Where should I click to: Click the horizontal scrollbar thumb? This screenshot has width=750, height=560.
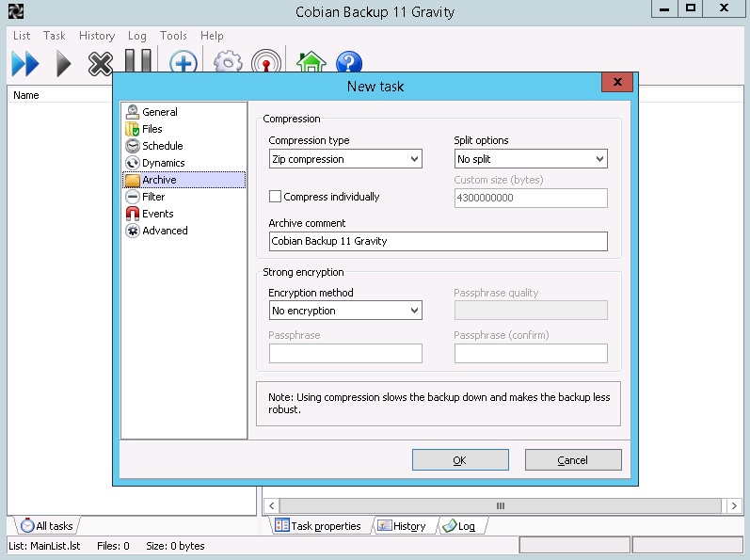(501, 505)
